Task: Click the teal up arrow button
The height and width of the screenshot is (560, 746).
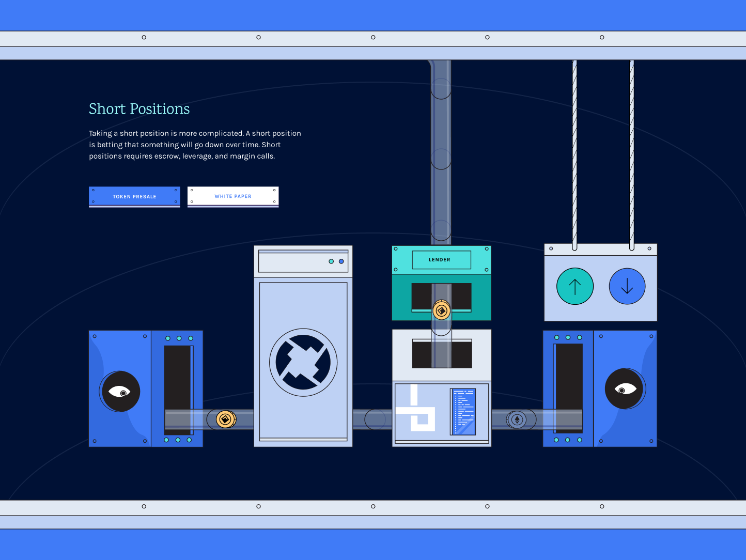Action: [x=575, y=286]
